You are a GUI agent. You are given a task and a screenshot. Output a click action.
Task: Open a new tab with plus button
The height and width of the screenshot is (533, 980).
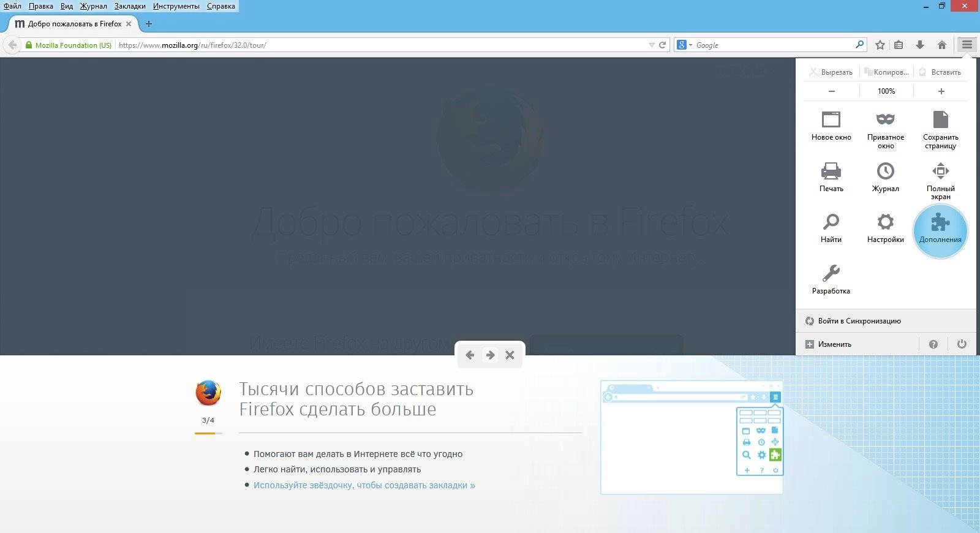click(149, 24)
